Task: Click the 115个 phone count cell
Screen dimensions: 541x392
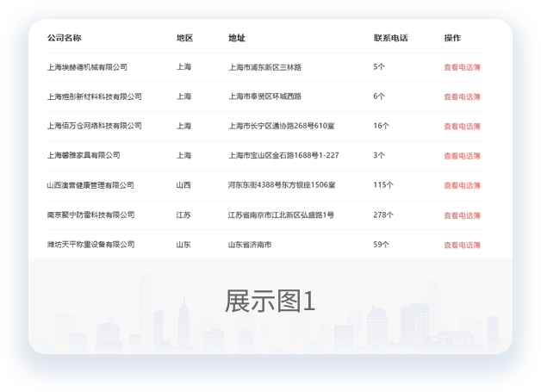Action: pos(383,185)
